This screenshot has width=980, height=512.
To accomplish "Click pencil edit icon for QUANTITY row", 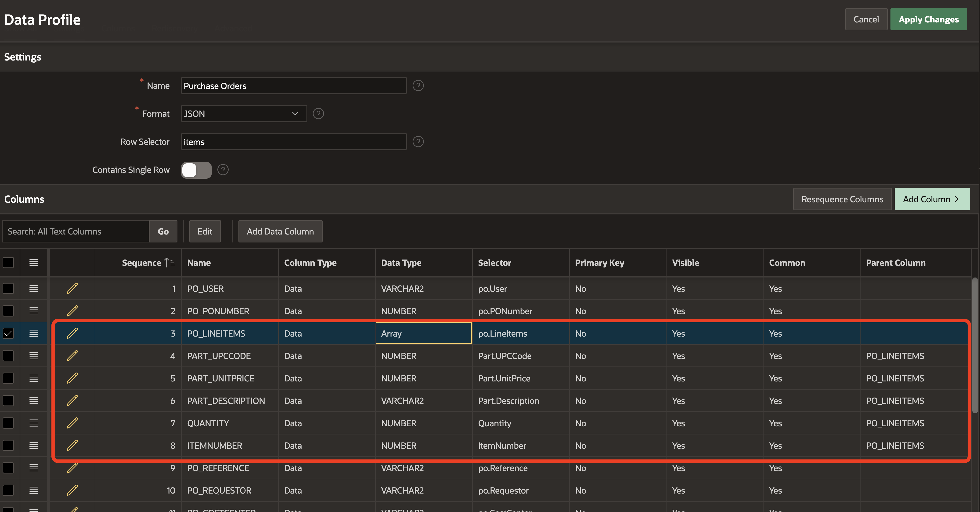I will (72, 423).
